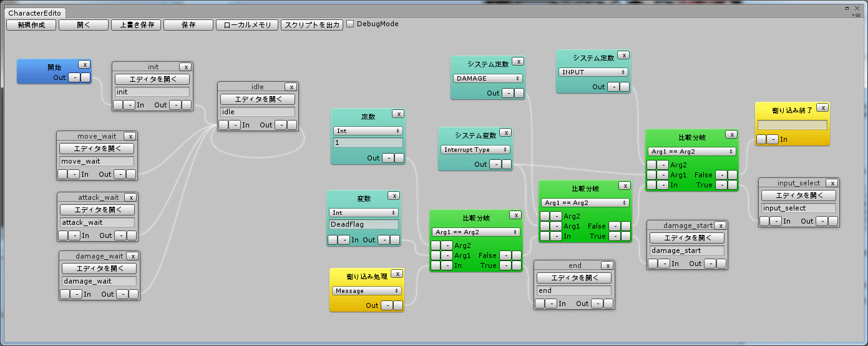Expand the 定数 node Int type dropdown
The image size is (868, 346).
(368, 131)
